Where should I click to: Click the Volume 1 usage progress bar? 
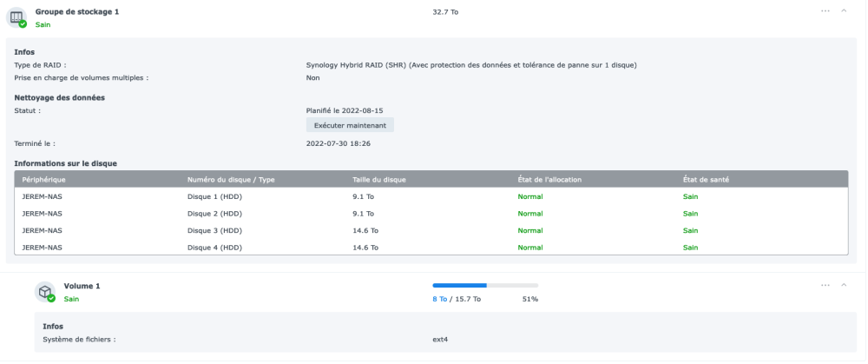(485, 285)
